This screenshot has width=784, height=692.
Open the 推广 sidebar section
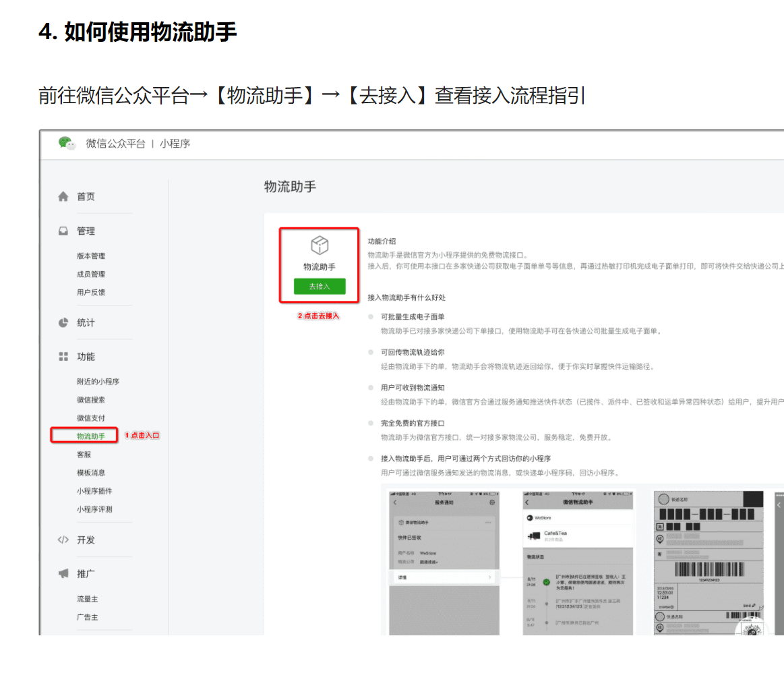tap(86, 574)
